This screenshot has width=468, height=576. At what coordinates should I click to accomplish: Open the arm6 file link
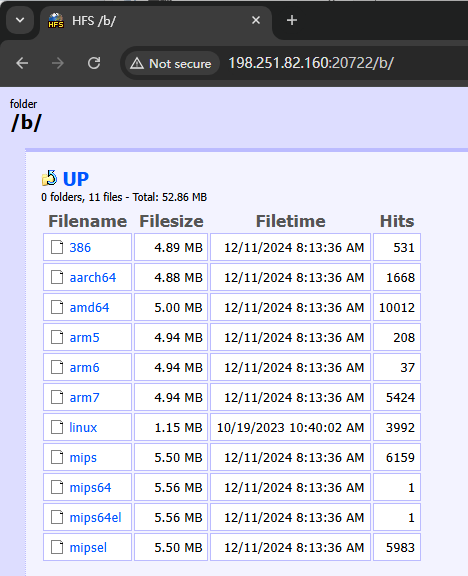84,368
